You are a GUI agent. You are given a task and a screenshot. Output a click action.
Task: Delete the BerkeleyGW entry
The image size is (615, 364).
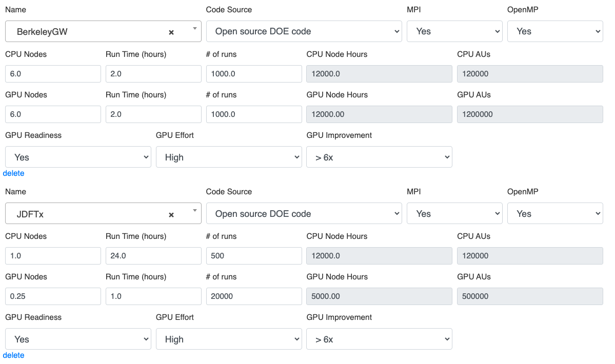point(14,173)
